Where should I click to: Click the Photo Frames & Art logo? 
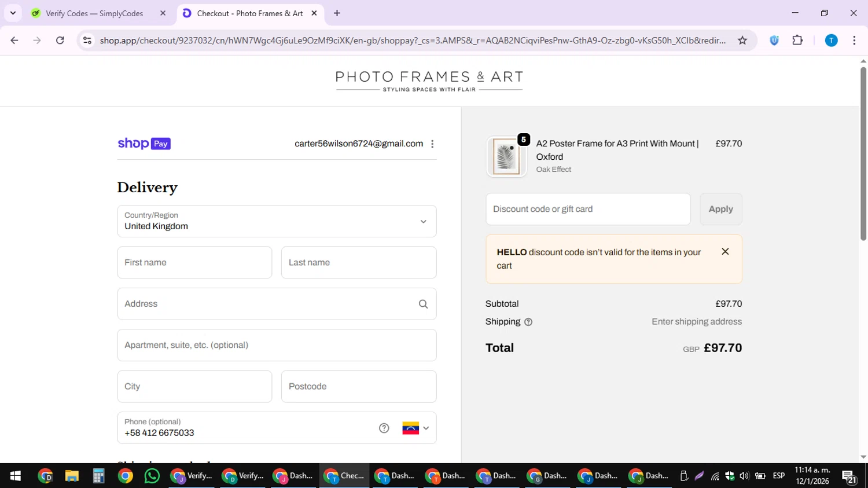click(x=429, y=81)
